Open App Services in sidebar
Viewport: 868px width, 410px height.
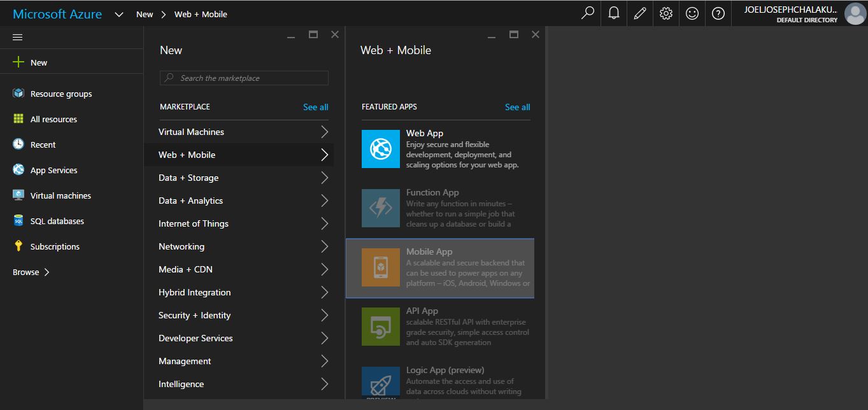71,170
